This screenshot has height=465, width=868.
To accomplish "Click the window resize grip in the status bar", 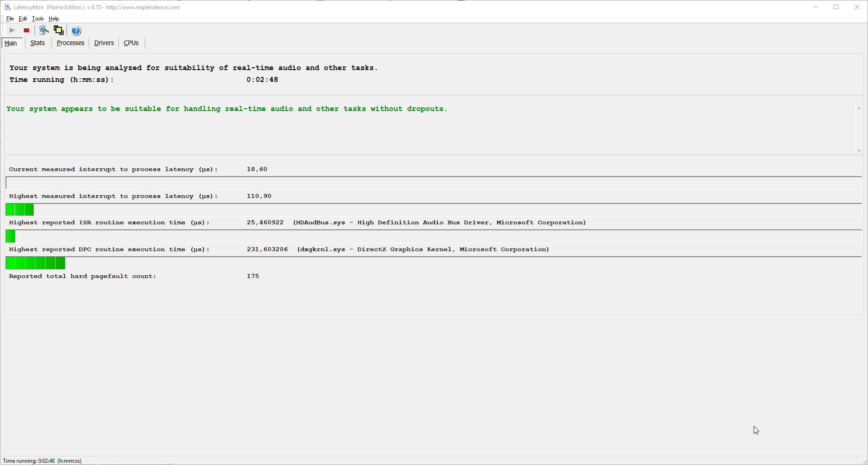I will (x=864, y=461).
